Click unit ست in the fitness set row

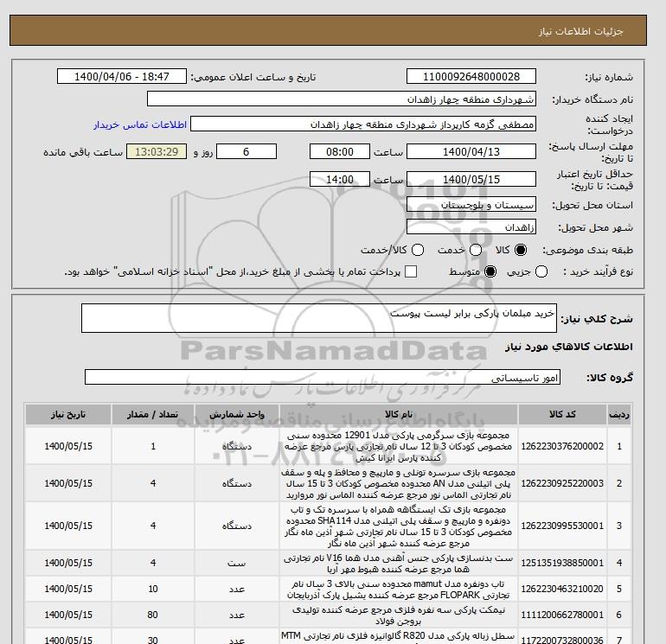click(237, 563)
